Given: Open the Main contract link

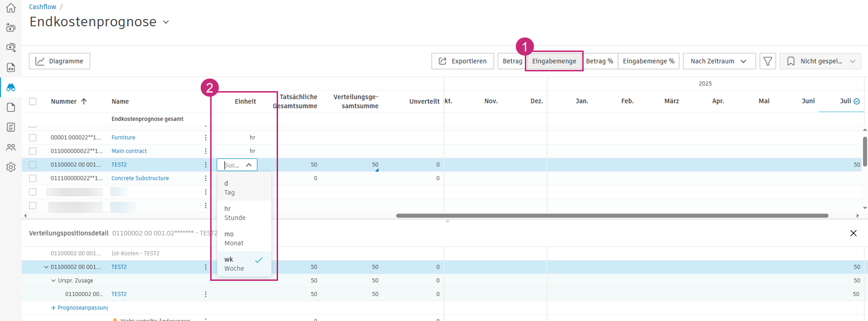Looking at the screenshot, I should click(129, 151).
